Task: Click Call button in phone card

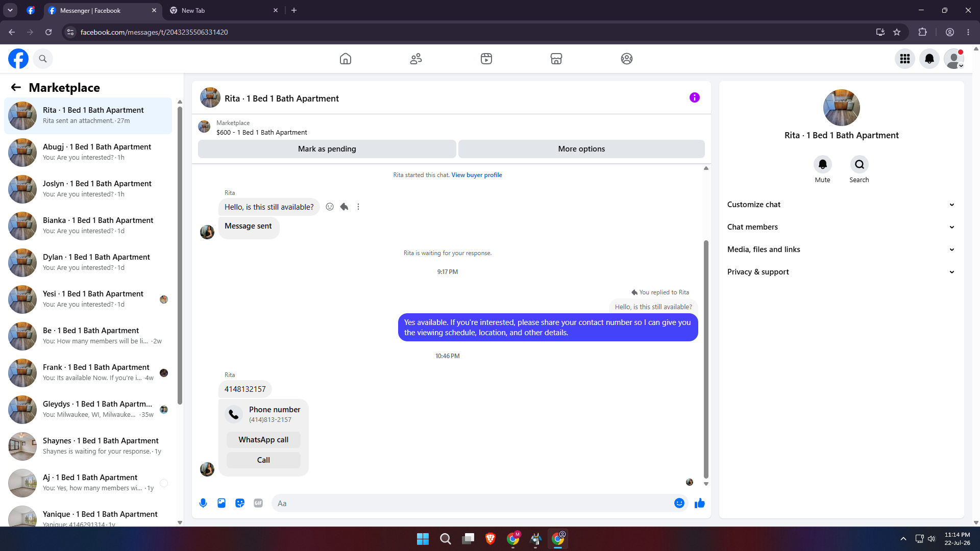Action: tap(263, 460)
